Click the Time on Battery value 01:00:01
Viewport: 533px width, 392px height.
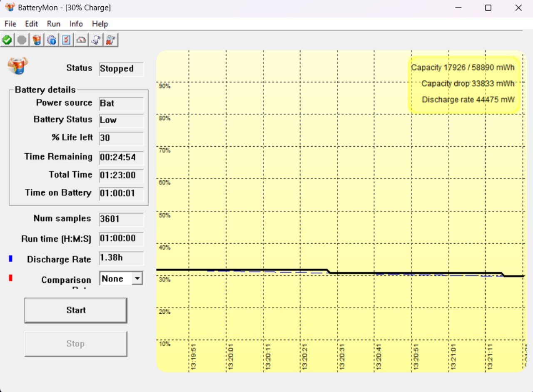(x=121, y=194)
